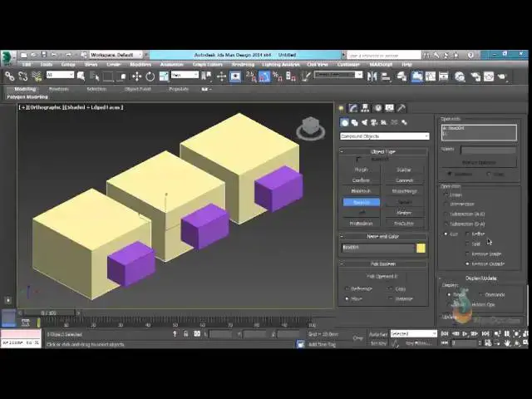Screen dimensions: 532x399
Task: Open the Display command panel tab
Action: coord(390,108)
